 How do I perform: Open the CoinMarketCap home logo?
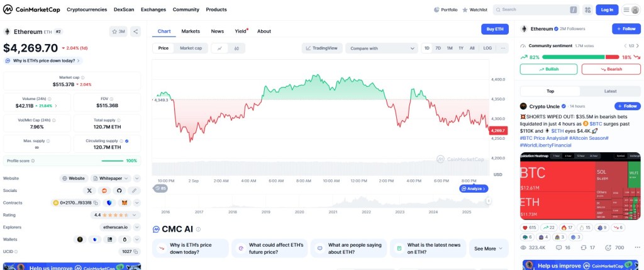pos(31,9)
